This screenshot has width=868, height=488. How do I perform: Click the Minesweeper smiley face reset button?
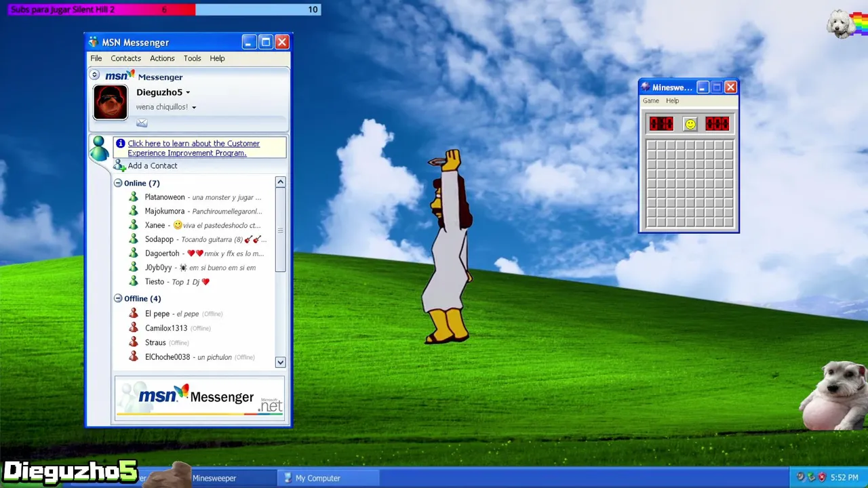click(x=690, y=124)
